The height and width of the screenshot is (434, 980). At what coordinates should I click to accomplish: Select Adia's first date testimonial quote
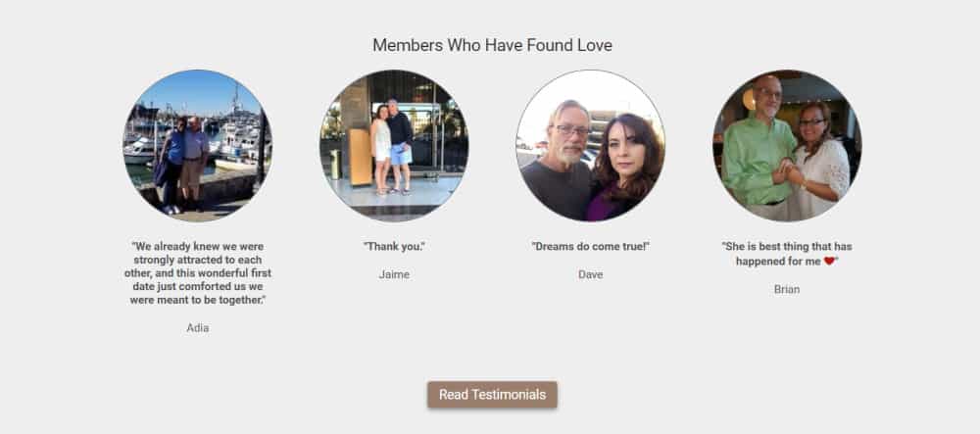[198, 273]
